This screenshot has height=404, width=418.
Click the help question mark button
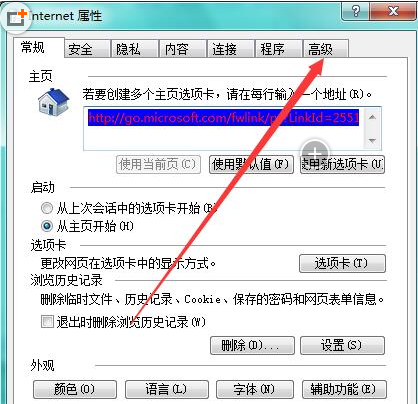[x=356, y=11]
